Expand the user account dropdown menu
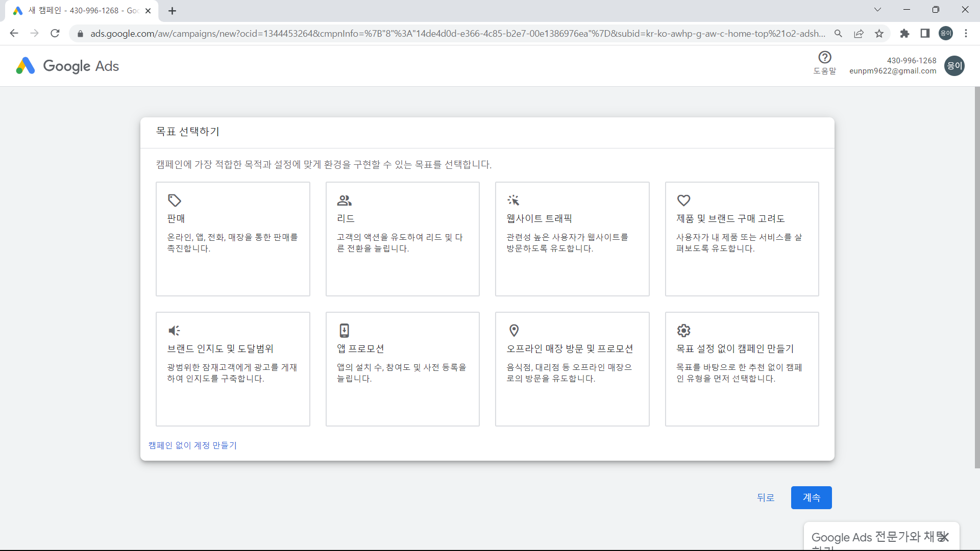Viewport: 980px width, 551px height. [x=954, y=65]
